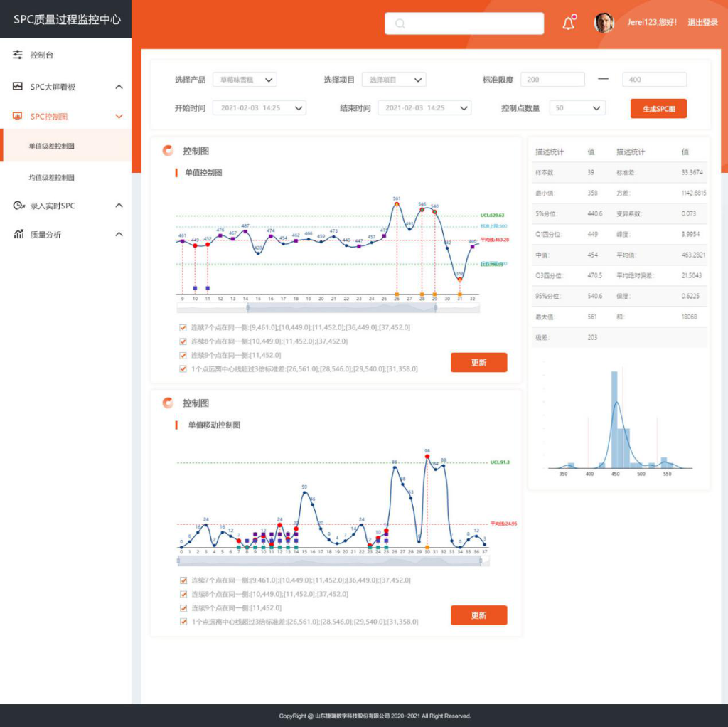Click 退出登录 logout link
728x727 pixels.
coord(702,23)
